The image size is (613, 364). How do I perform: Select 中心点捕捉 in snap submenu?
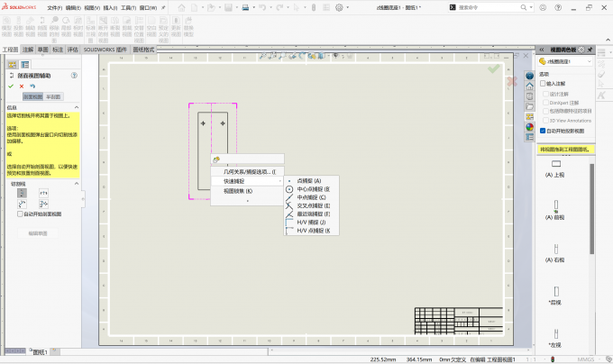point(311,189)
